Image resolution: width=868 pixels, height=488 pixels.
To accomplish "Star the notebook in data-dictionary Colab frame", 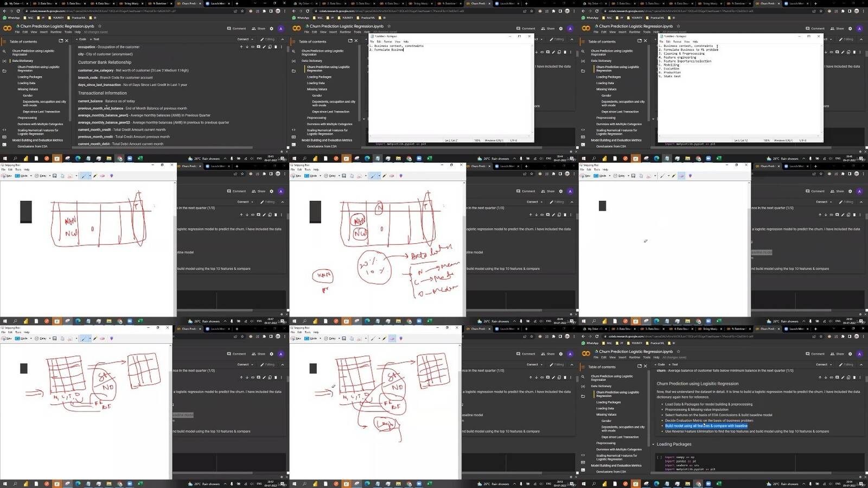I will pyautogui.click(x=99, y=26).
